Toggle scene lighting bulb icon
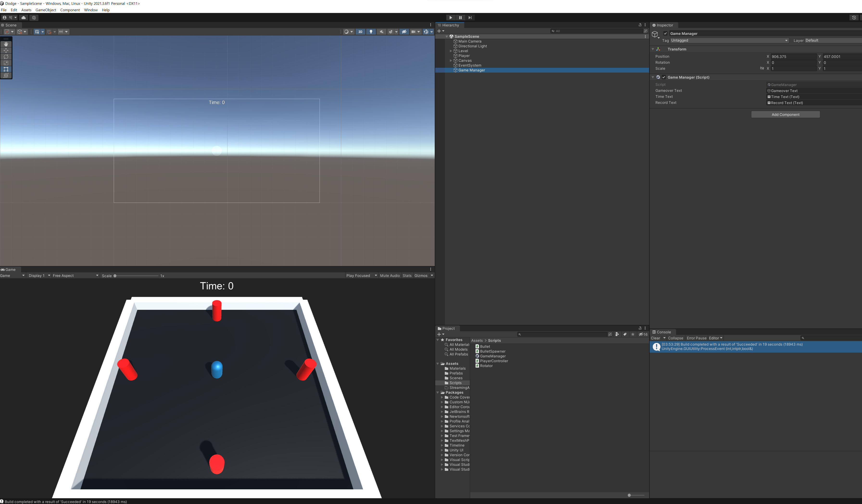The height and width of the screenshot is (504, 862). 371,31
